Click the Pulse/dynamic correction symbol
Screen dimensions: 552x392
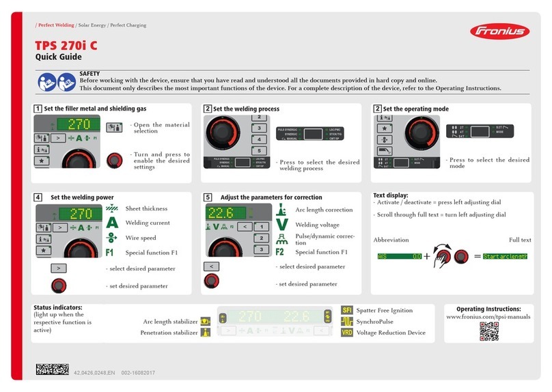(281, 239)
